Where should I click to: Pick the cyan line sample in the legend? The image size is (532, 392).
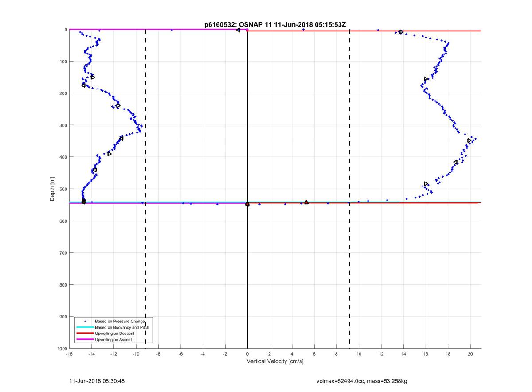pos(85,327)
